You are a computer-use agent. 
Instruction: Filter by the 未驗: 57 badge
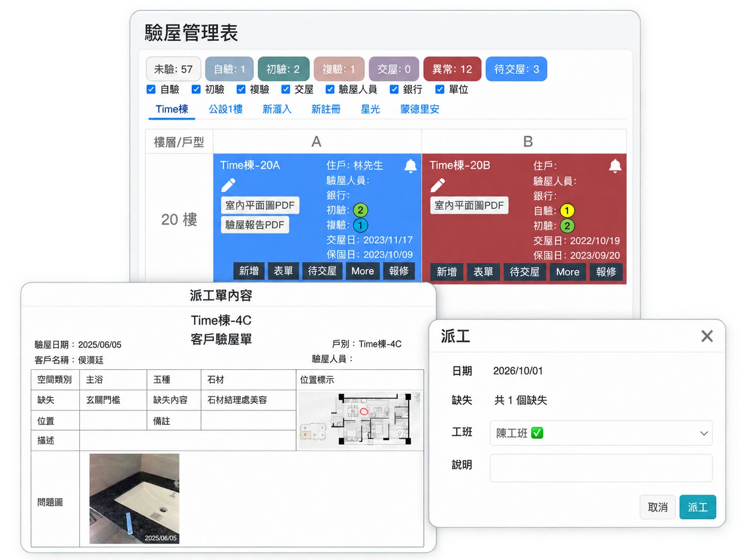click(173, 69)
